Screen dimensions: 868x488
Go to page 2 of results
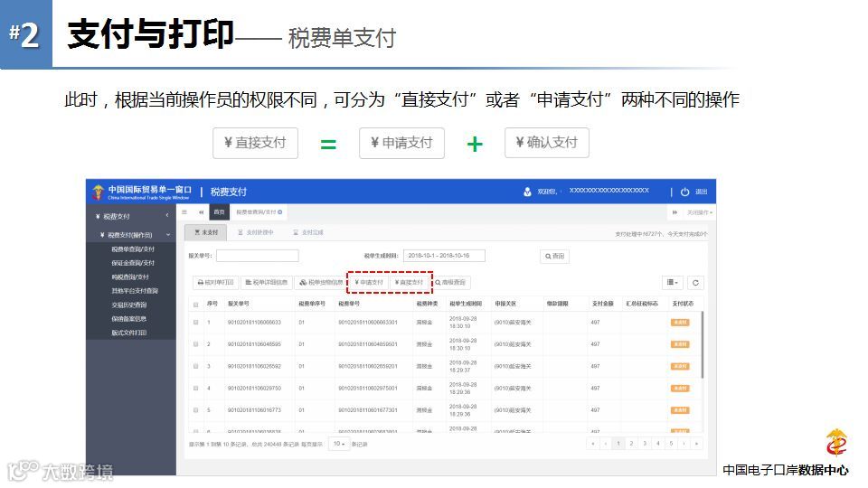(x=632, y=444)
